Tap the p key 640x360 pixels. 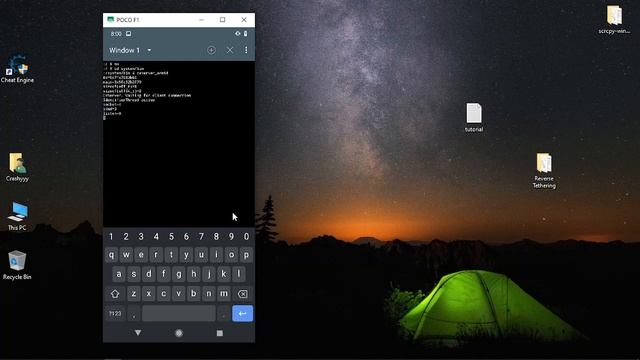pos(247,255)
